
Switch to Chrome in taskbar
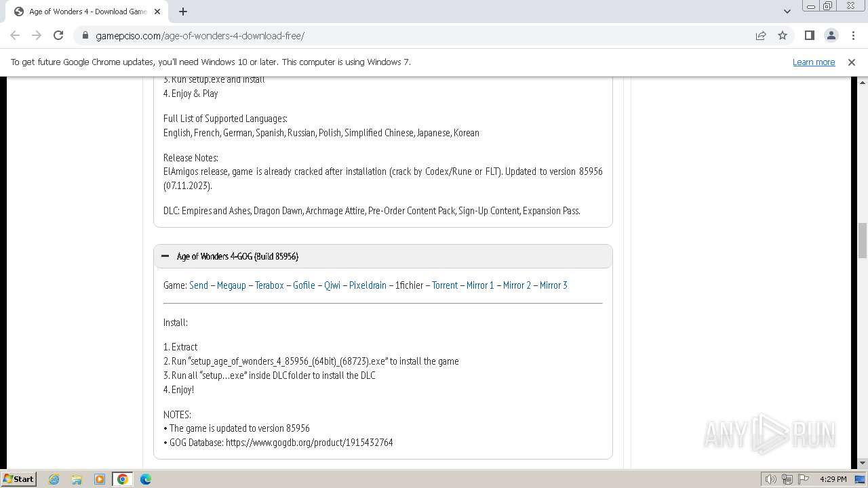123,479
